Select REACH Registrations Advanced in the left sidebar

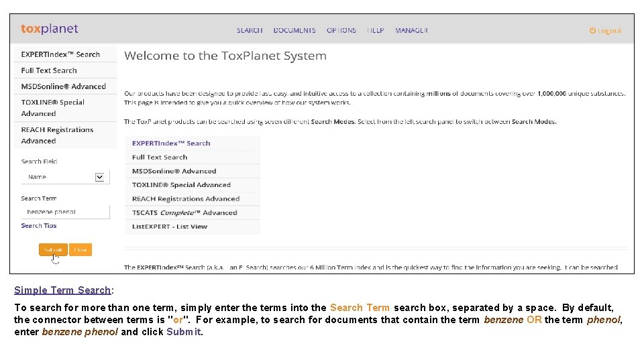click(65, 135)
